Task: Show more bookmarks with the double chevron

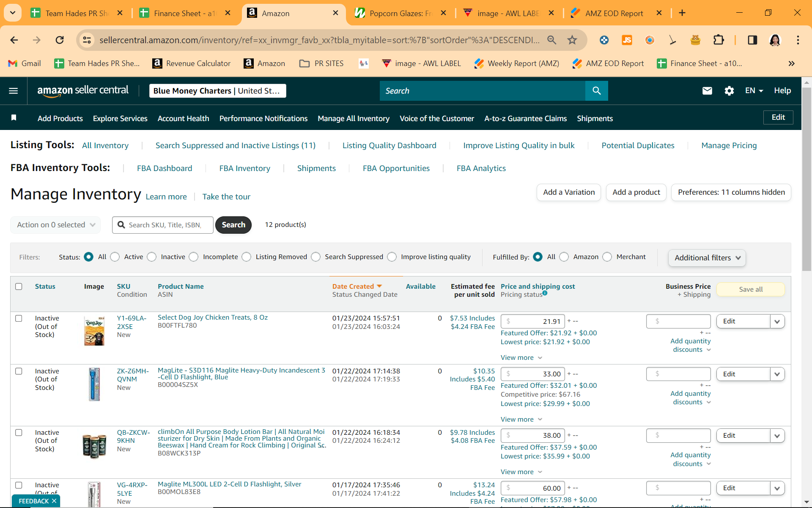Action: pos(791,63)
